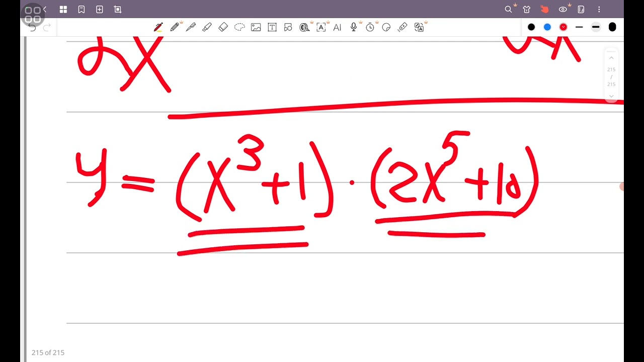
Task: Open the theme shirt icon
Action: tap(527, 9)
